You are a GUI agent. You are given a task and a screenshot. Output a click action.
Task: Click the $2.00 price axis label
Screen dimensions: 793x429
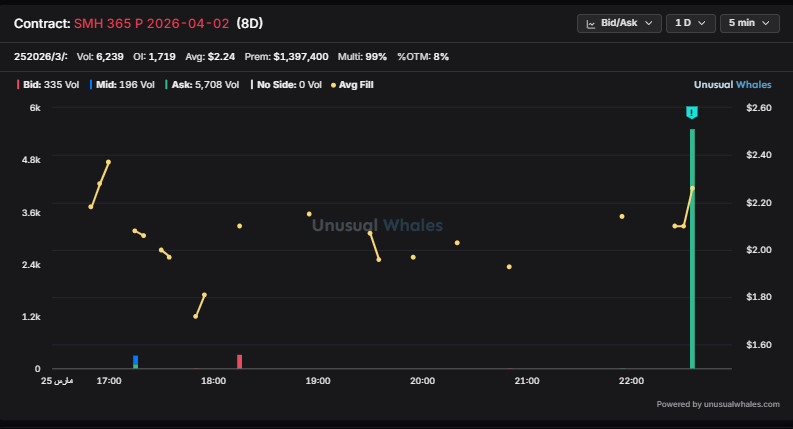pos(759,250)
